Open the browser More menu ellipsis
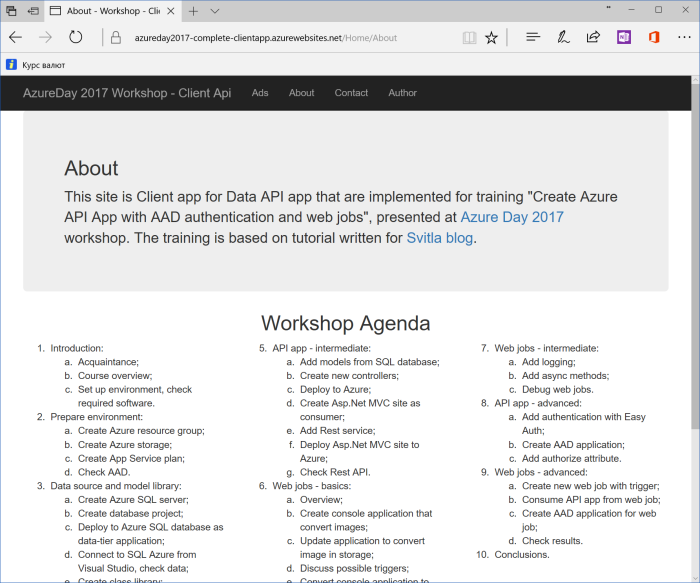Viewport: 700px width, 583px height. (684, 37)
